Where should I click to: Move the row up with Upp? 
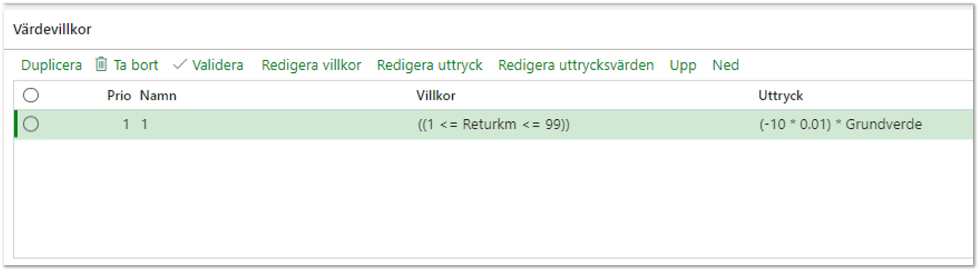683,65
